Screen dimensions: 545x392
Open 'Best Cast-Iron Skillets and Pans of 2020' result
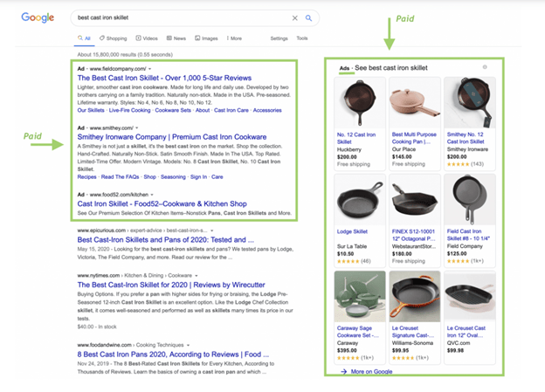coord(165,240)
